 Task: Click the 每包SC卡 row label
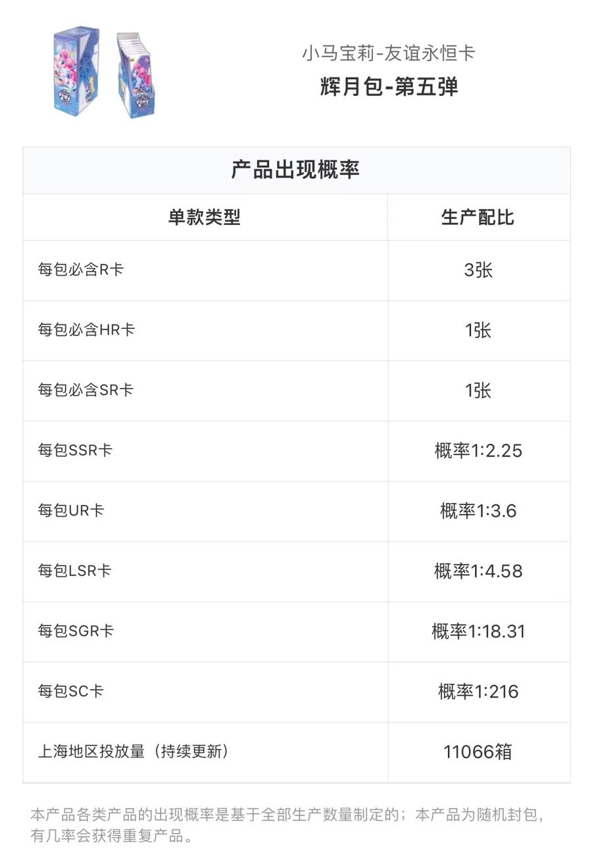(x=70, y=691)
